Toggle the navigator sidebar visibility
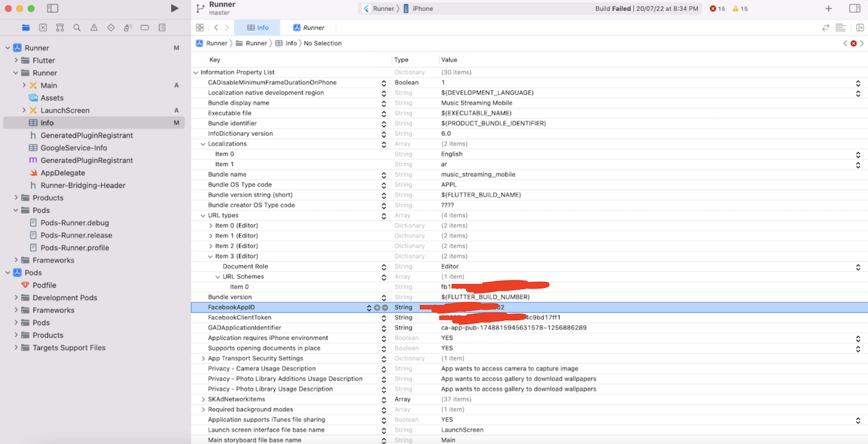The height and width of the screenshot is (444, 868). point(53,8)
